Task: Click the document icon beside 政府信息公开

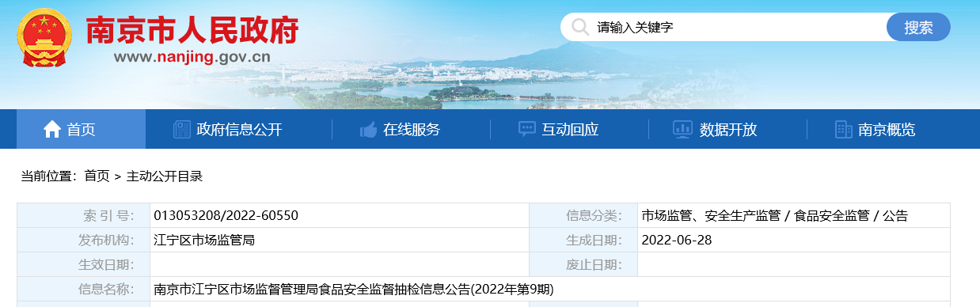Action: pyautogui.click(x=182, y=130)
